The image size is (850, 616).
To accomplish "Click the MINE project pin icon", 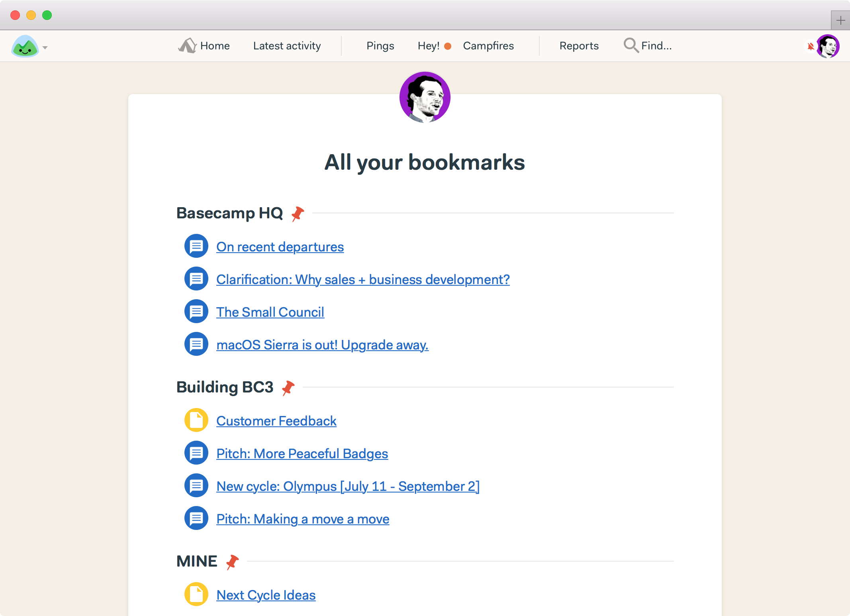I will coord(232,562).
